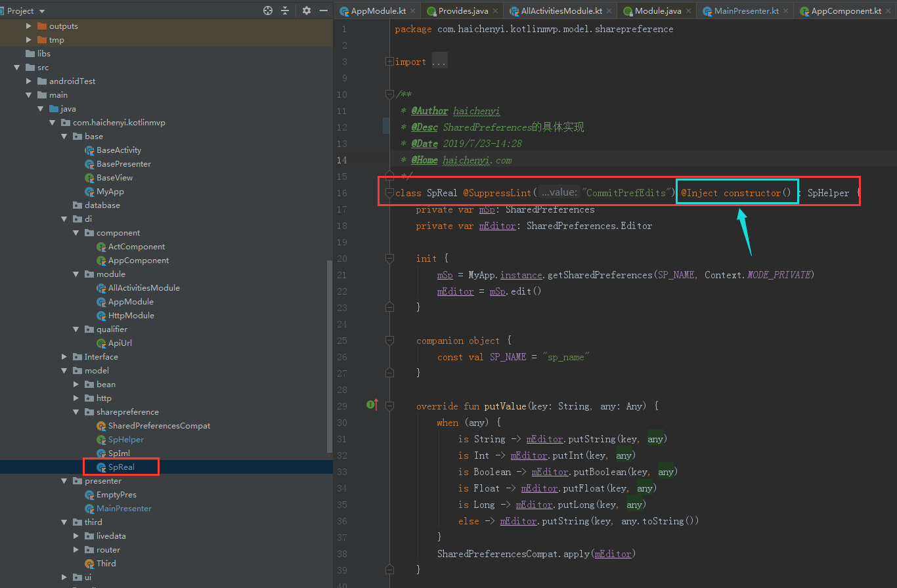This screenshot has width=897, height=588.
Task: Fold the companion object at line 25
Action: click(x=389, y=341)
